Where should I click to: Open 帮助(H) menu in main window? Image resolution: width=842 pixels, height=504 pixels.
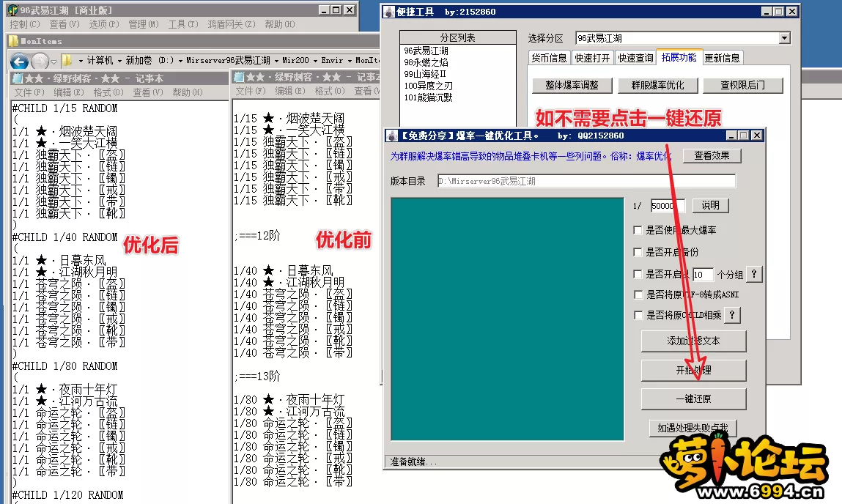click(x=280, y=24)
